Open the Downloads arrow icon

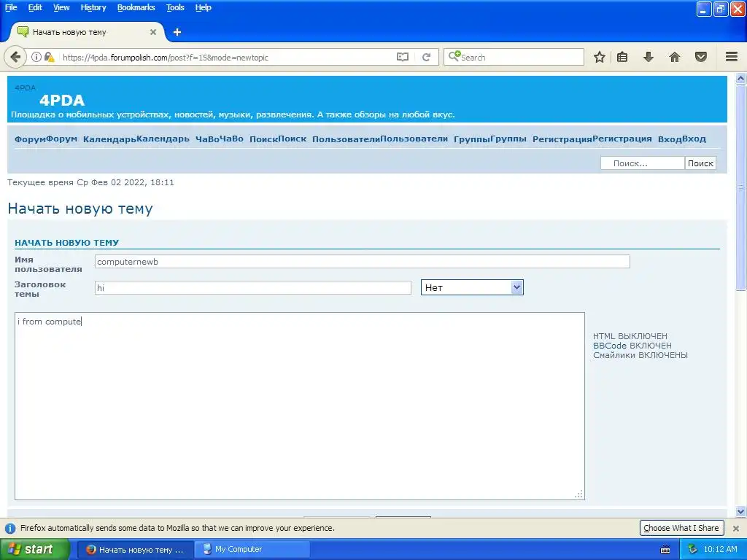coord(649,57)
